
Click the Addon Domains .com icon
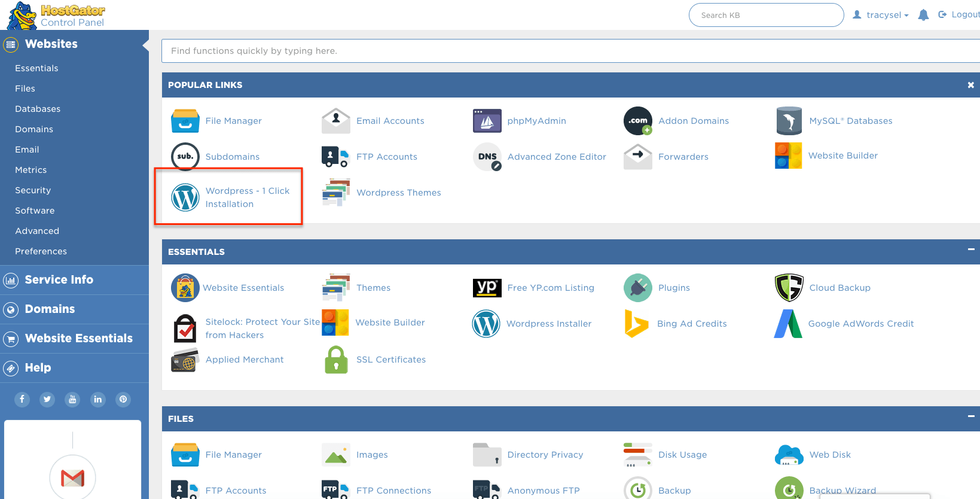tap(638, 121)
